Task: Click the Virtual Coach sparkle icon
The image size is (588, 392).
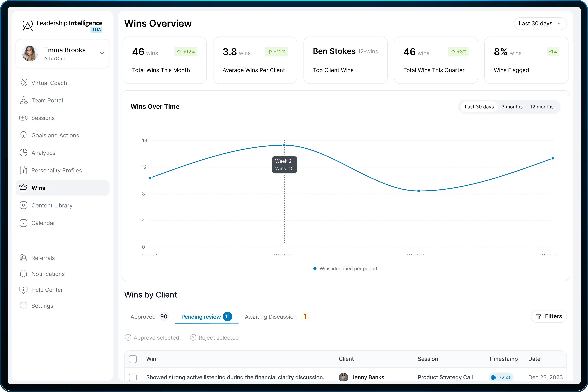Action: (23, 83)
